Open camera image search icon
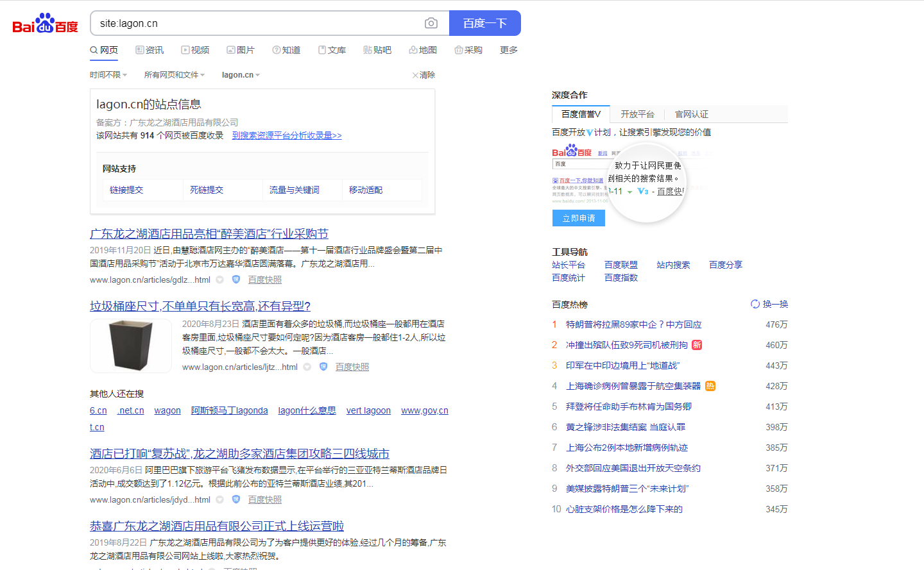Screen dimensions: 924x570 pos(431,23)
